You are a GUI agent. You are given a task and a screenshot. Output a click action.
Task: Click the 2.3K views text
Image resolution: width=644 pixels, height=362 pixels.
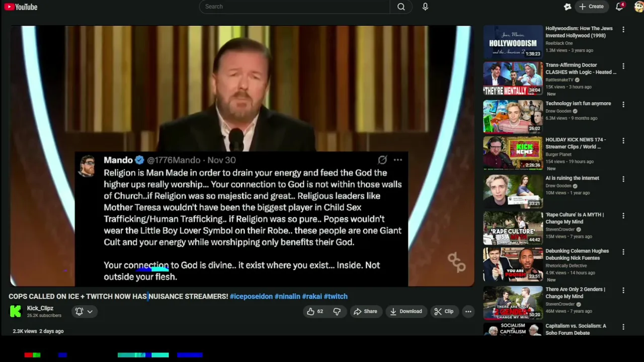(x=25, y=331)
